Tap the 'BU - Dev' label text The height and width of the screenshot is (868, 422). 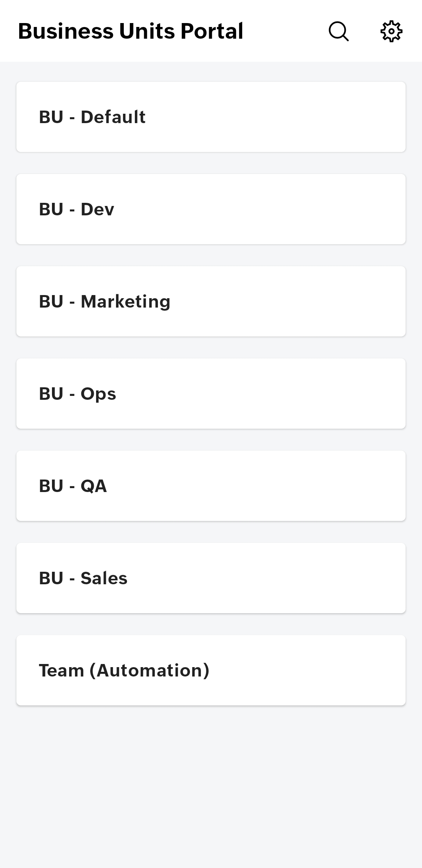tap(77, 209)
